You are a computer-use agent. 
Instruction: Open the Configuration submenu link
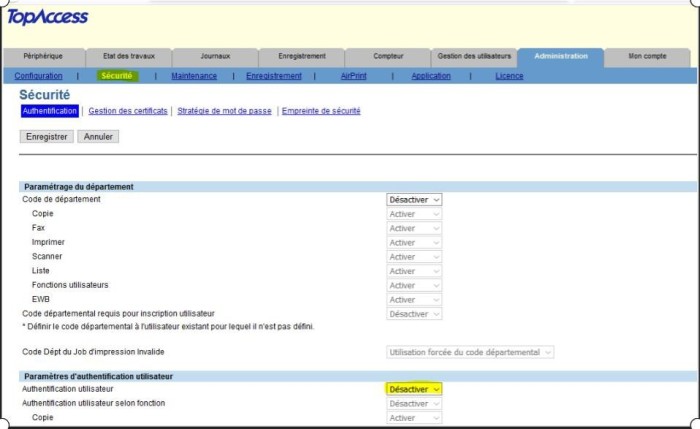(38, 76)
